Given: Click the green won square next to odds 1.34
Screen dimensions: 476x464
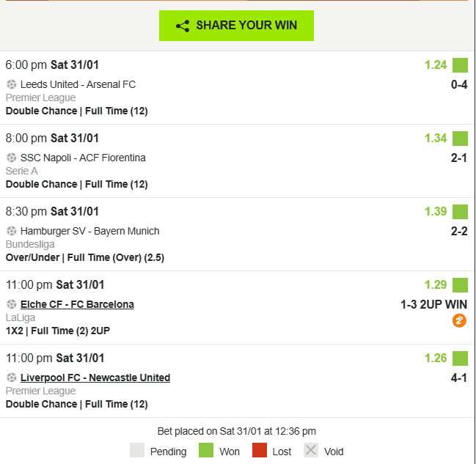Looking at the screenshot, I should [x=460, y=139].
